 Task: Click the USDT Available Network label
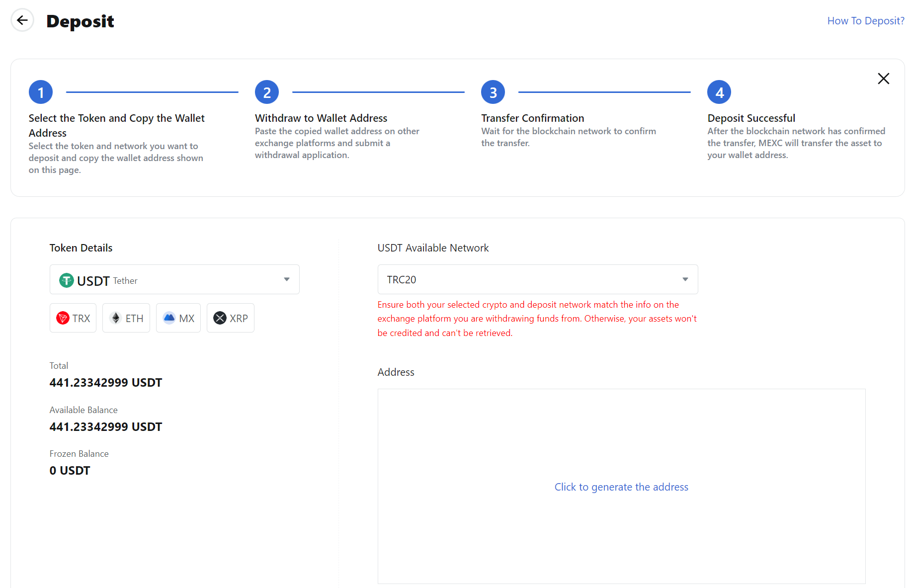tap(433, 248)
